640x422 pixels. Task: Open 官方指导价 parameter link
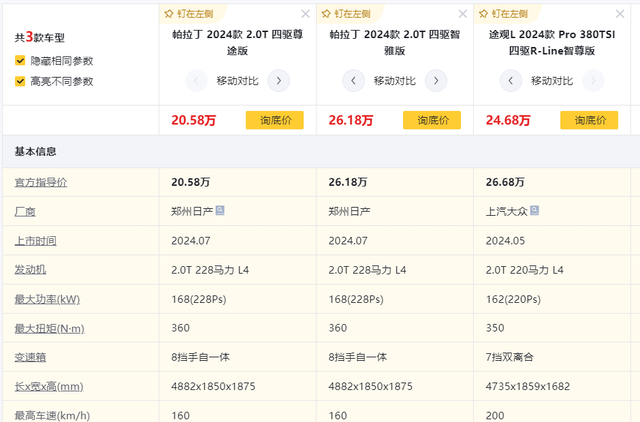[x=41, y=182]
